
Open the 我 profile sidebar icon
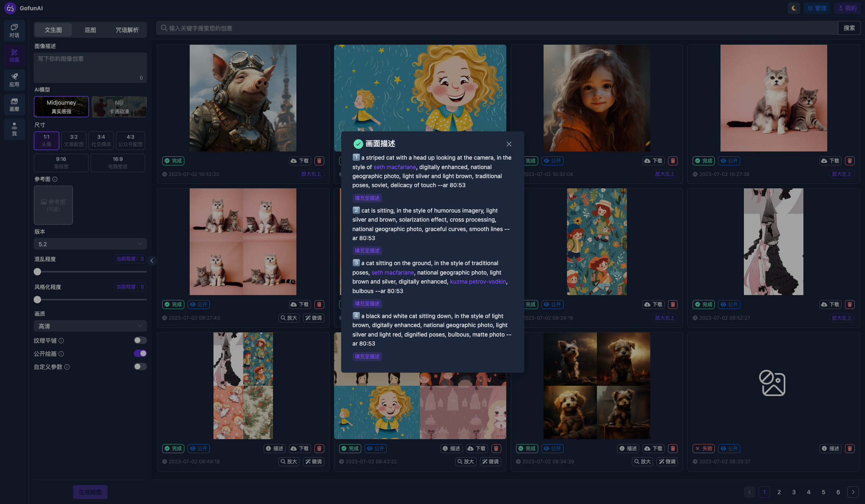click(x=14, y=129)
